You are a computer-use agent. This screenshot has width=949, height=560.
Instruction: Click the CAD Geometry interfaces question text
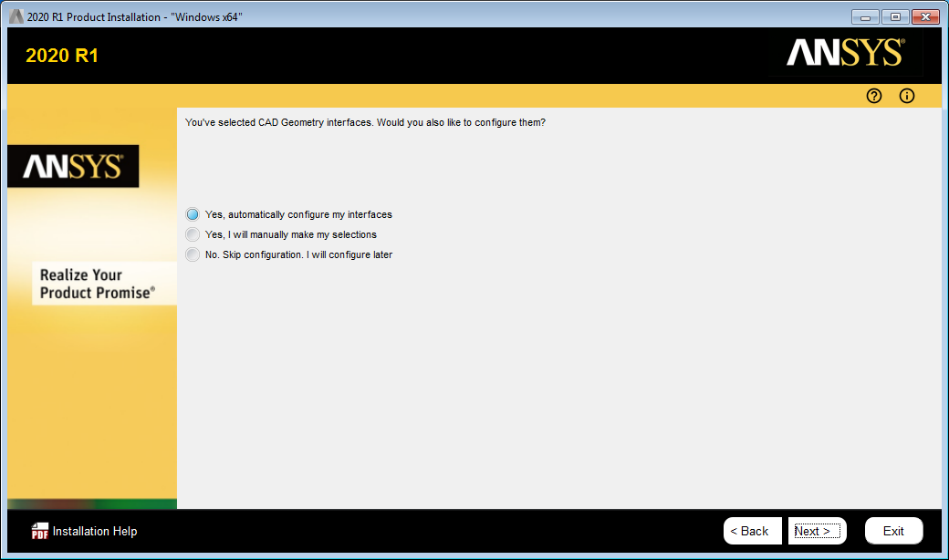365,122
